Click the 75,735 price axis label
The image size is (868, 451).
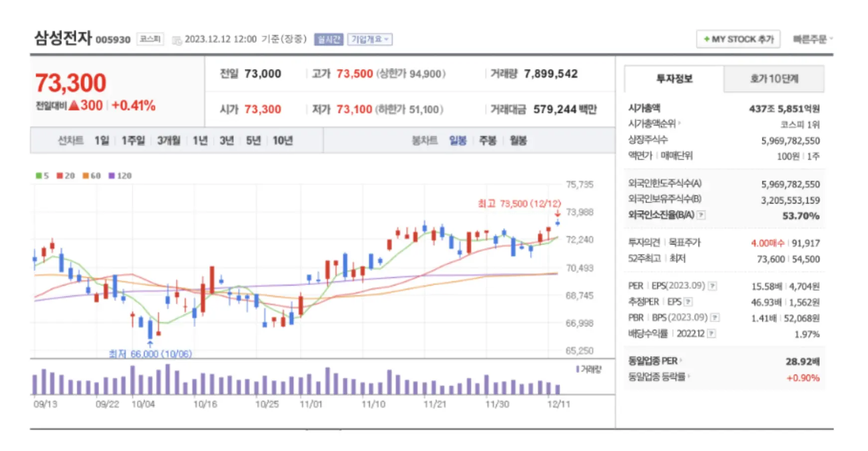pos(579,185)
